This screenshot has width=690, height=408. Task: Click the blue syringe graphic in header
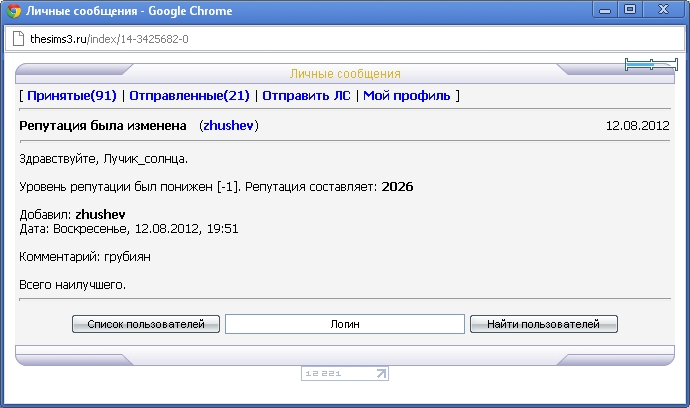point(651,64)
